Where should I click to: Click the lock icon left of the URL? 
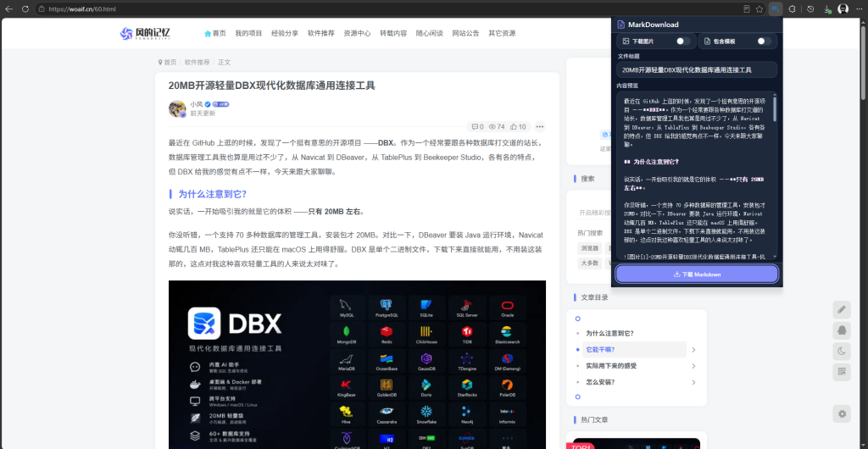coord(42,8)
